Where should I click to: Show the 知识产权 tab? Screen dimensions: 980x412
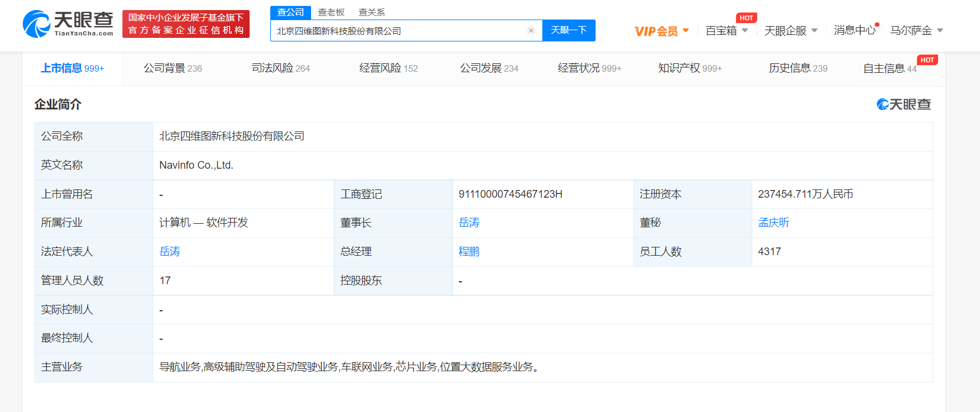[x=690, y=69]
